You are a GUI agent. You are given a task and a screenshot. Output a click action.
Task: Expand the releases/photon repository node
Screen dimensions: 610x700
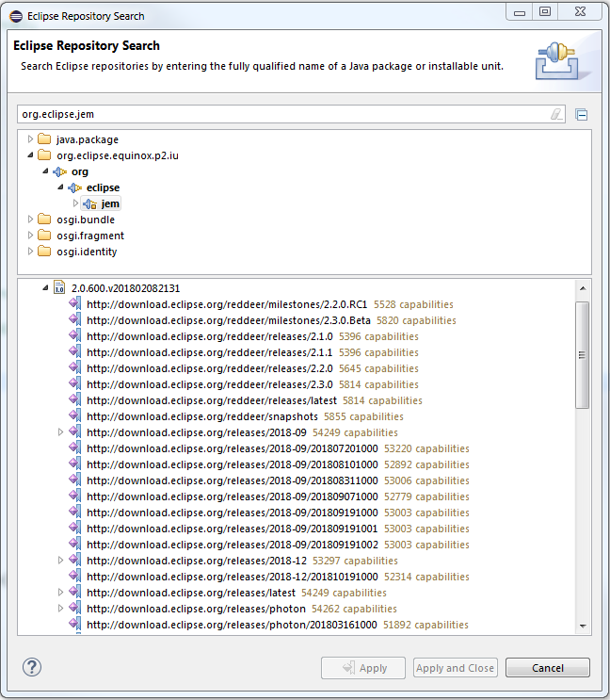pyautogui.click(x=60, y=609)
